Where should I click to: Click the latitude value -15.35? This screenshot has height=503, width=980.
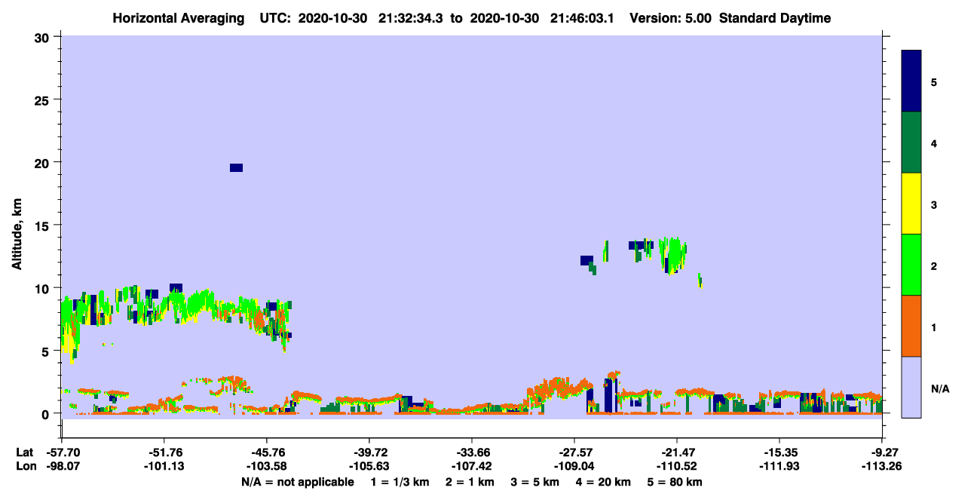[x=779, y=452]
